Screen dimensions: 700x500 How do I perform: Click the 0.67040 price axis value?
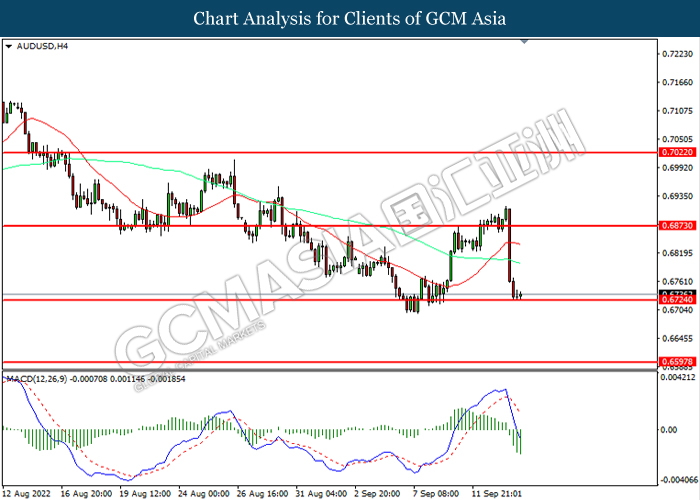(x=678, y=310)
